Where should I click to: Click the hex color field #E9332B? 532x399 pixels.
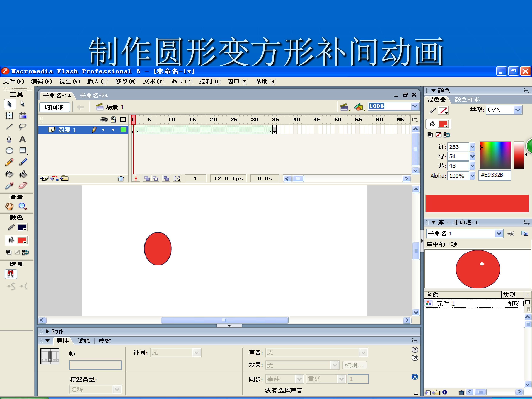point(495,175)
